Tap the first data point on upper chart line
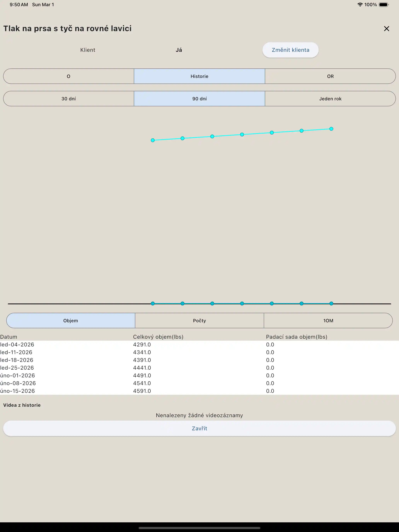The width and height of the screenshot is (399, 532). pos(153,140)
